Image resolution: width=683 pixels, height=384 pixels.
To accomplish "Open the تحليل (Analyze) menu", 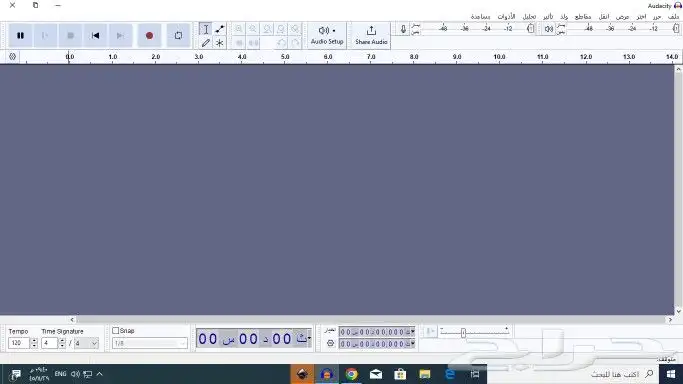I will point(529,17).
